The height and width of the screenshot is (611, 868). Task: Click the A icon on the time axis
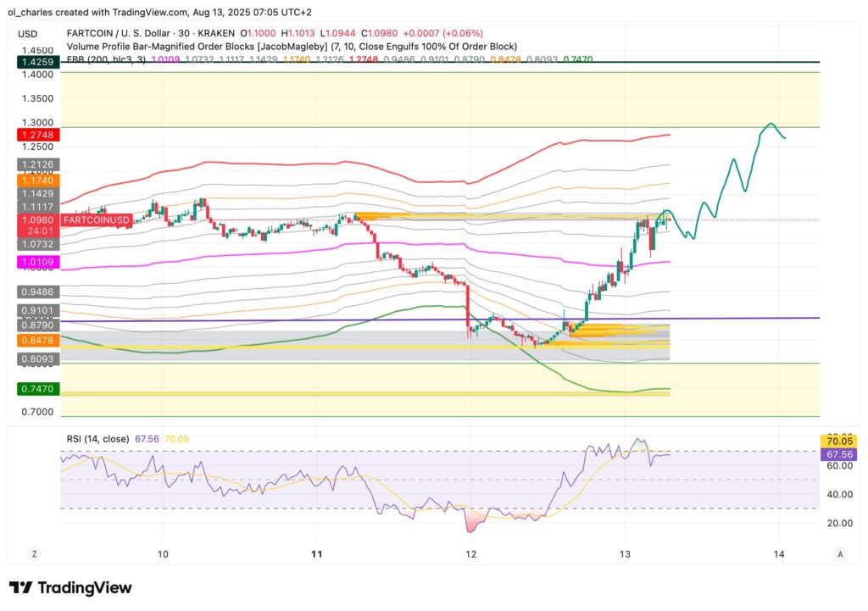839,553
